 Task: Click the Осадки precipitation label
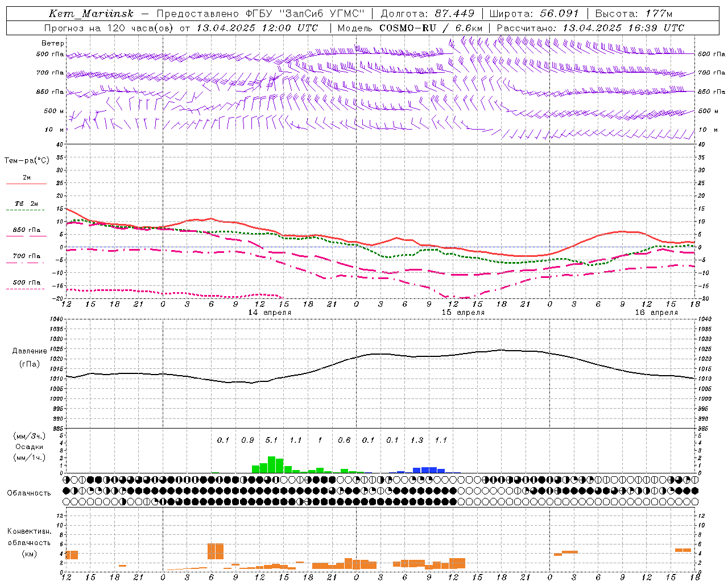click(x=29, y=447)
